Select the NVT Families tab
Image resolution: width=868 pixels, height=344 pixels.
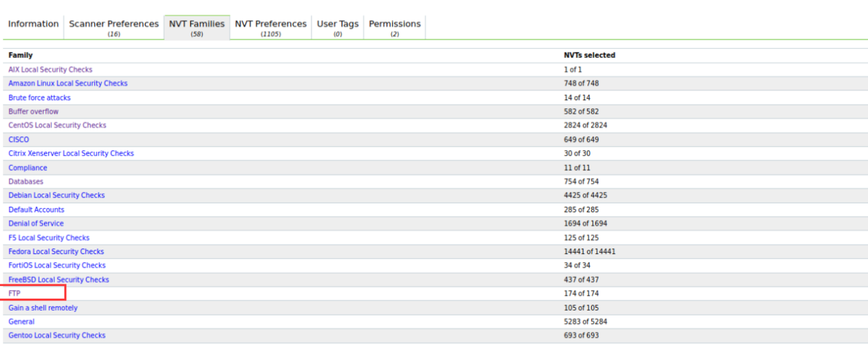197,24
